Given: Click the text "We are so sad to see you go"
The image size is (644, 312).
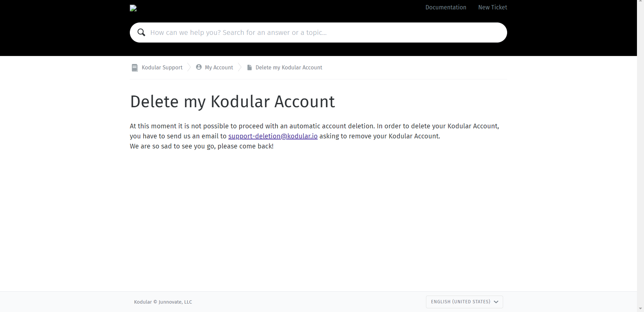Looking at the screenshot, I should (173, 146).
